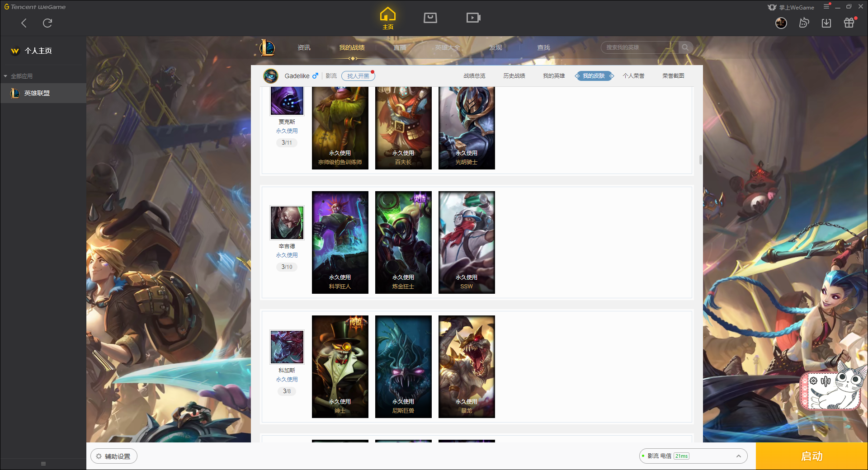Open 个人主页 in sidebar
The image size is (868, 470).
tap(38, 51)
